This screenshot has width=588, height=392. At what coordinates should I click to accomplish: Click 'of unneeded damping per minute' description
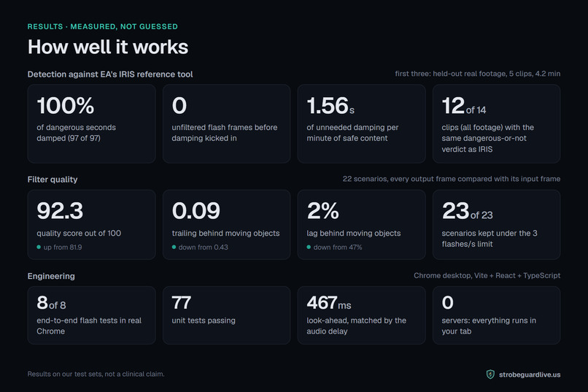352,133
